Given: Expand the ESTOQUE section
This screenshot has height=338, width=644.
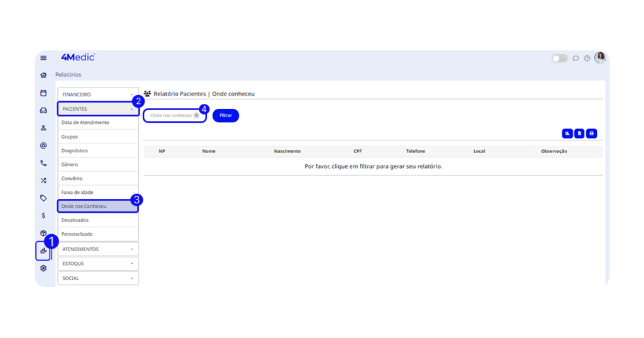Looking at the screenshot, I should point(97,264).
